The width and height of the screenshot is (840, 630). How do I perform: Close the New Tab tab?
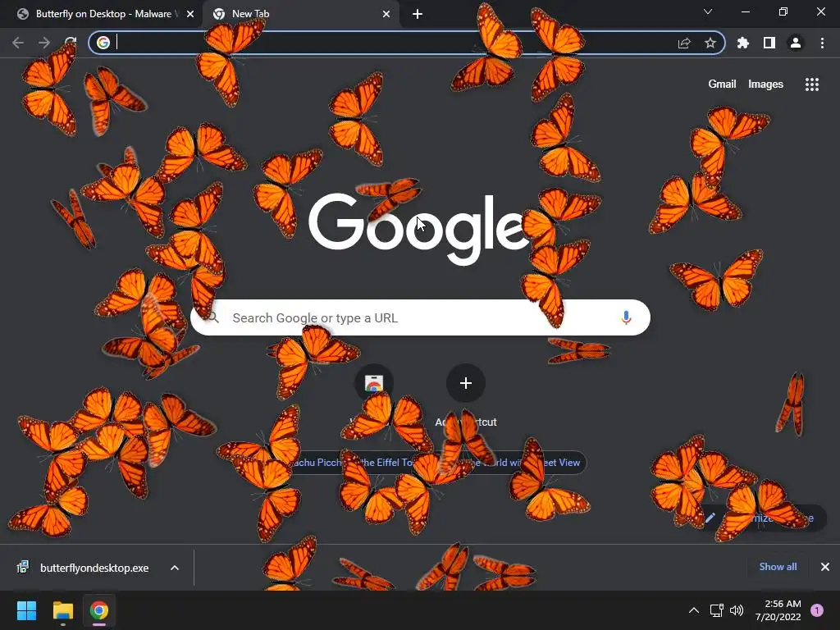386,14
